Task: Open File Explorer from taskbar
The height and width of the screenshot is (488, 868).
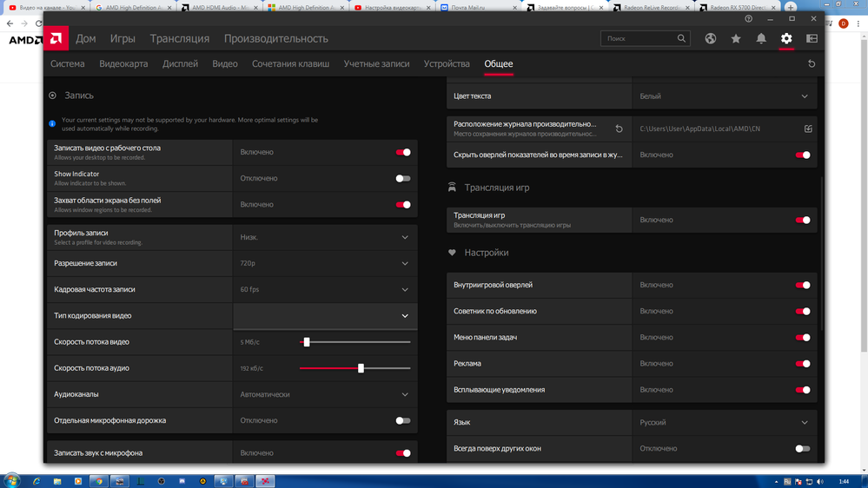Action: [57, 481]
